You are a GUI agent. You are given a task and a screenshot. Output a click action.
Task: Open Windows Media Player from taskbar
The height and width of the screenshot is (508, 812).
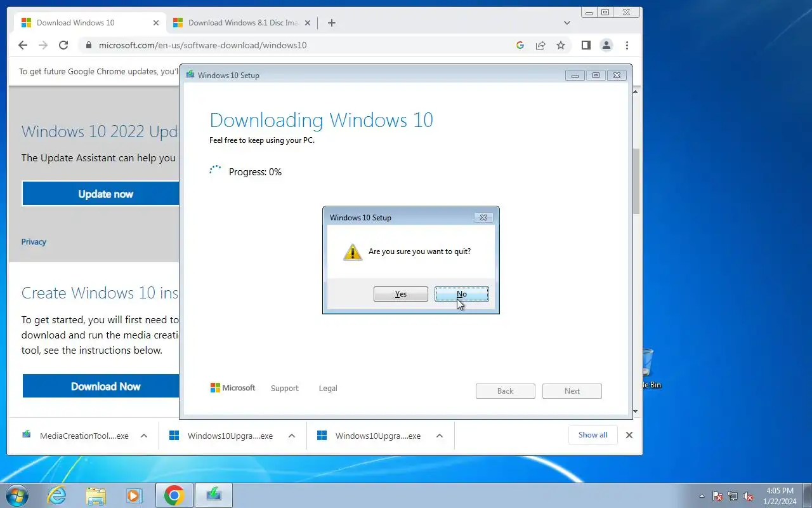click(133, 495)
